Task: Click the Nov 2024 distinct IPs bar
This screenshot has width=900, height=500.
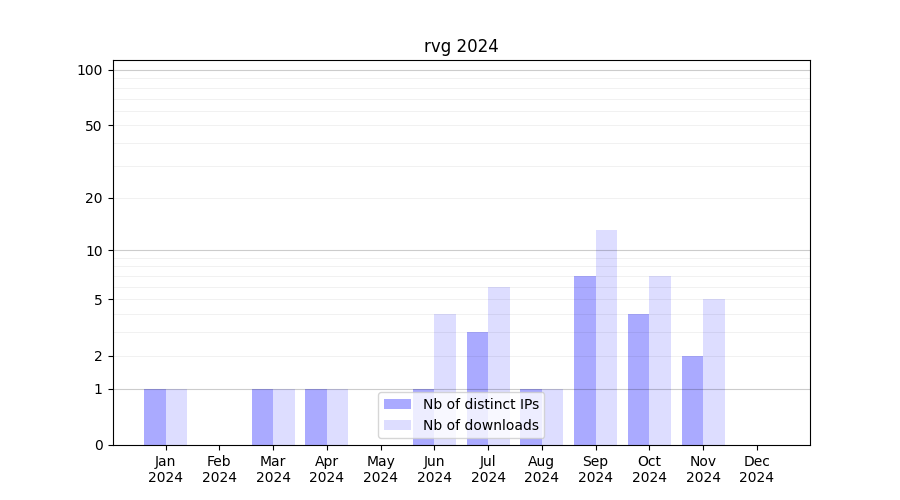Action: (x=692, y=400)
